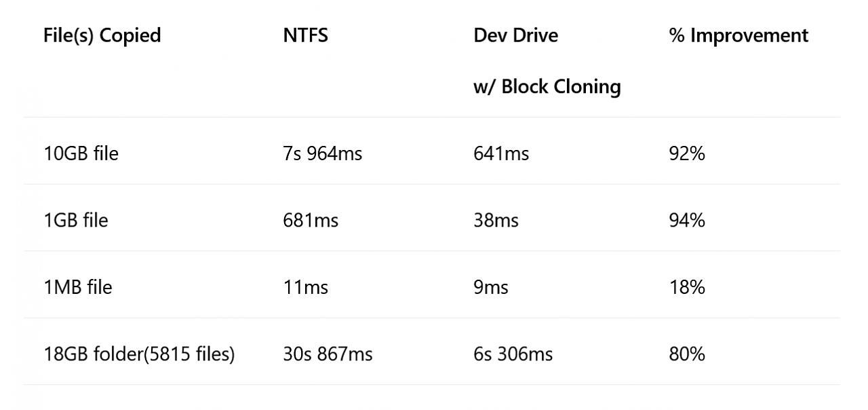Select the 18GB folder(5815 files) label
868x410 pixels.
(x=139, y=354)
